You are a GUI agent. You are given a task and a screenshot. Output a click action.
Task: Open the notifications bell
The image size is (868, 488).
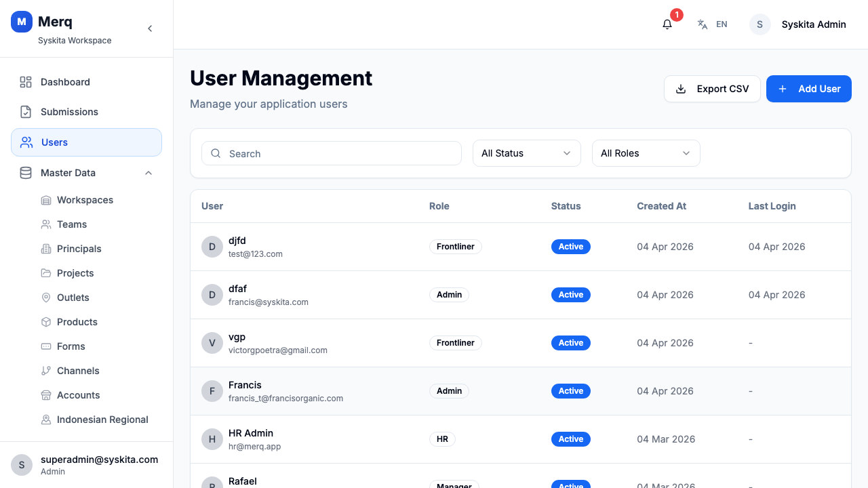[x=667, y=24]
